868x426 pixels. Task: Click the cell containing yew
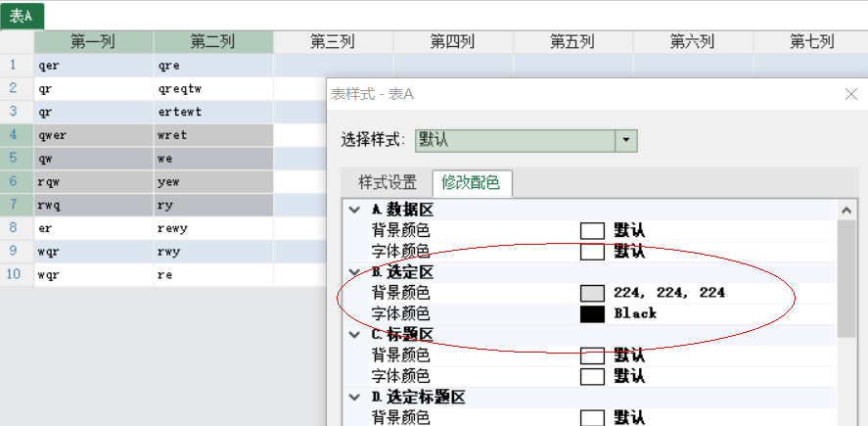[213, 182]
